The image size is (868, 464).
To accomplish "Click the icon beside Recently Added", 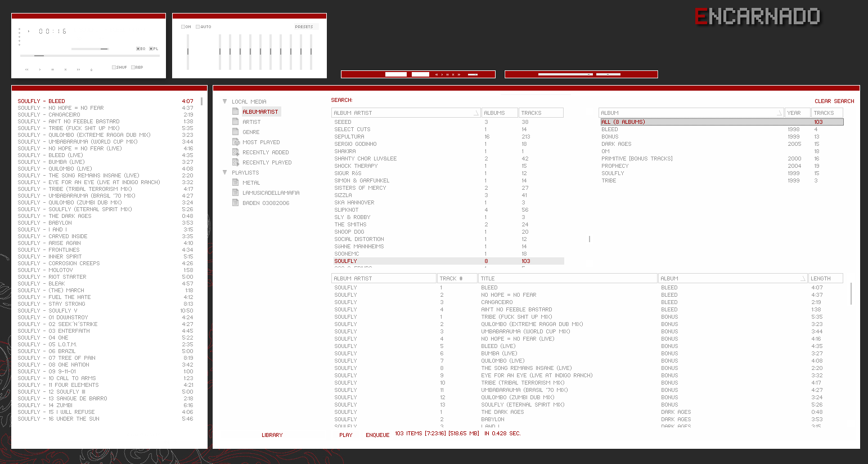I will point(236,152).
